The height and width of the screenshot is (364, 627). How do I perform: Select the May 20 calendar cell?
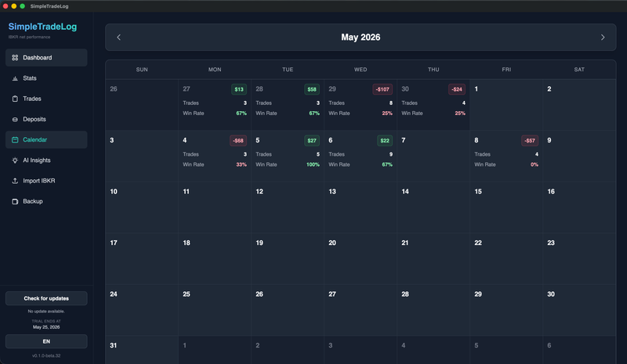(x=361, y=258)
